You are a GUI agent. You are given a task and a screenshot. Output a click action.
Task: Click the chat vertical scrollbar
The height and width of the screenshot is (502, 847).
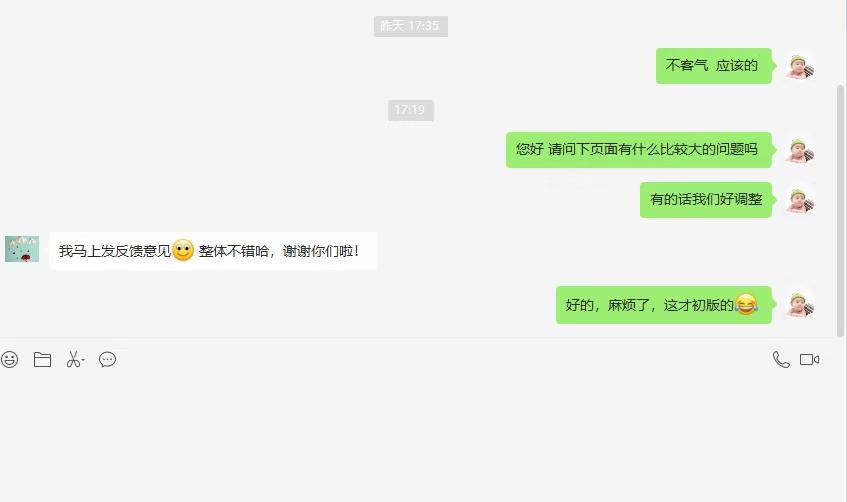pos(840,211)
